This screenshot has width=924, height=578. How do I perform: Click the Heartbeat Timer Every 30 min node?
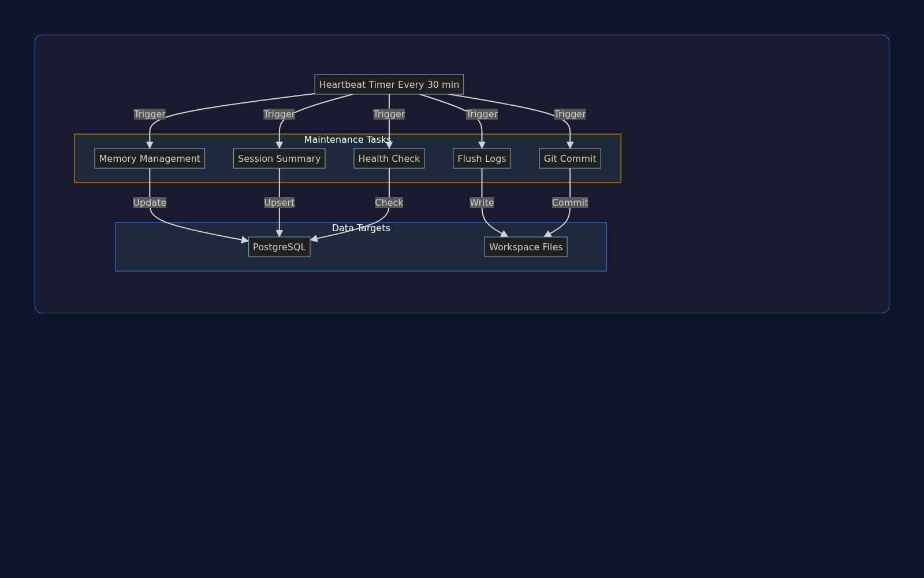[x=389, y=84]
